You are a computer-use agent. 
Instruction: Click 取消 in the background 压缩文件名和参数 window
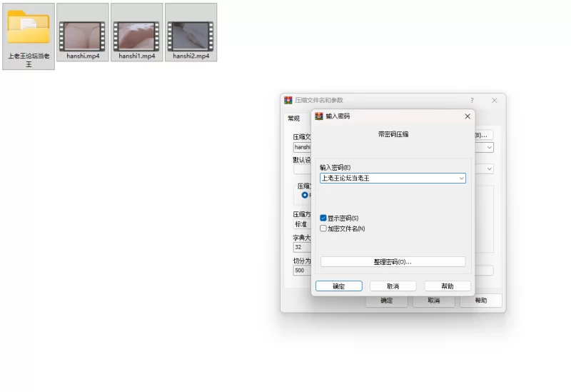pos(433,301)
